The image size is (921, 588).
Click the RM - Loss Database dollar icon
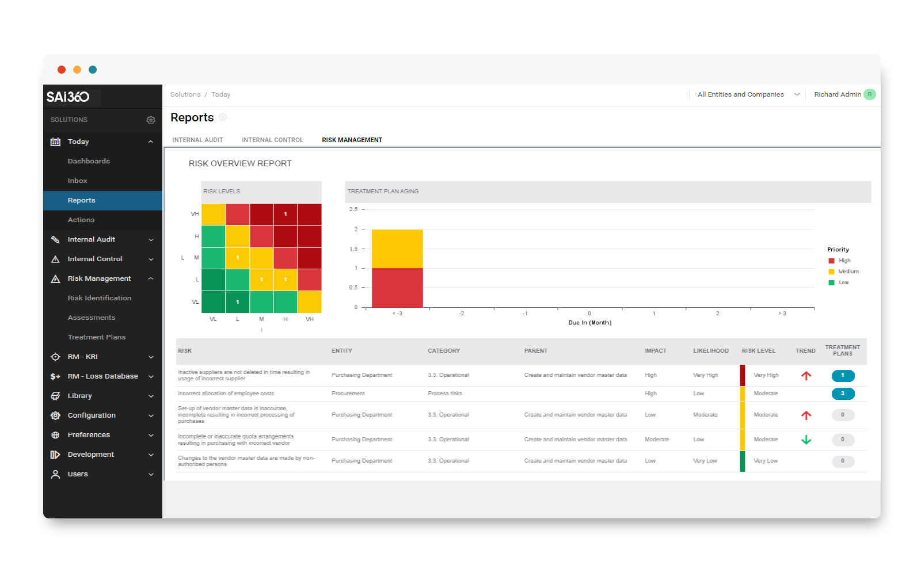coord(55,376)
